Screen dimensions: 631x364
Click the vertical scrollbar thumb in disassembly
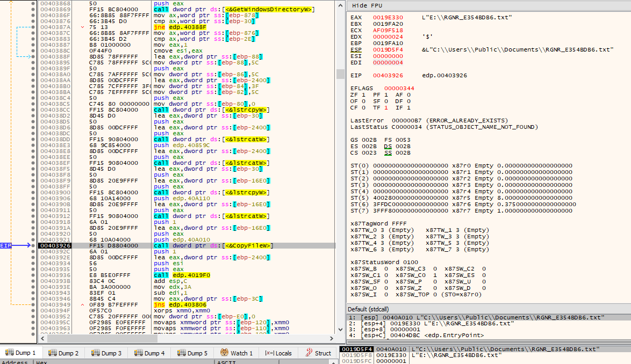click(340, 74)
